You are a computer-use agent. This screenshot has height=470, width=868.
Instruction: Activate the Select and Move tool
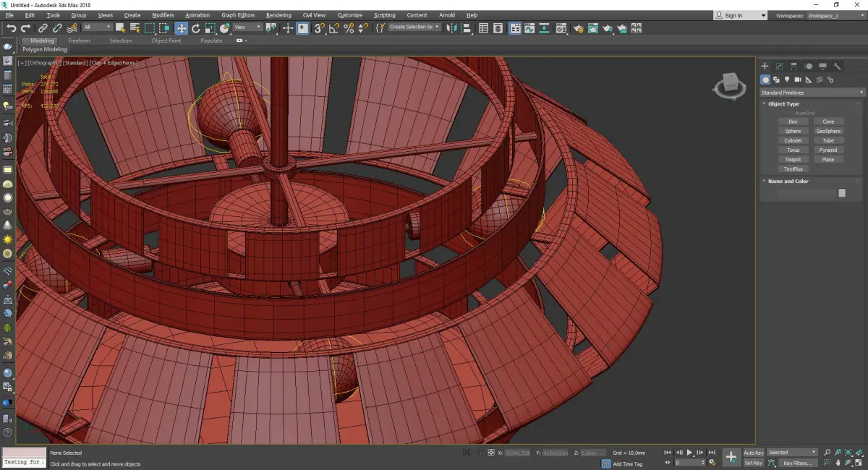point(181,28)
